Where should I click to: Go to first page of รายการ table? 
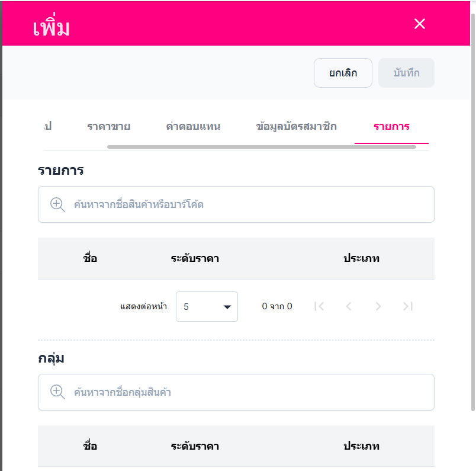point(319,306)
